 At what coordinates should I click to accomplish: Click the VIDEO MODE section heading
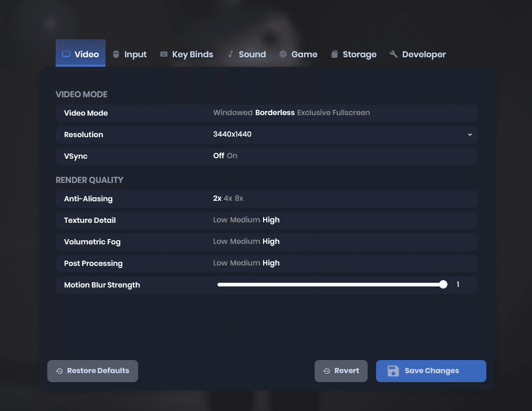pos(81,95)
